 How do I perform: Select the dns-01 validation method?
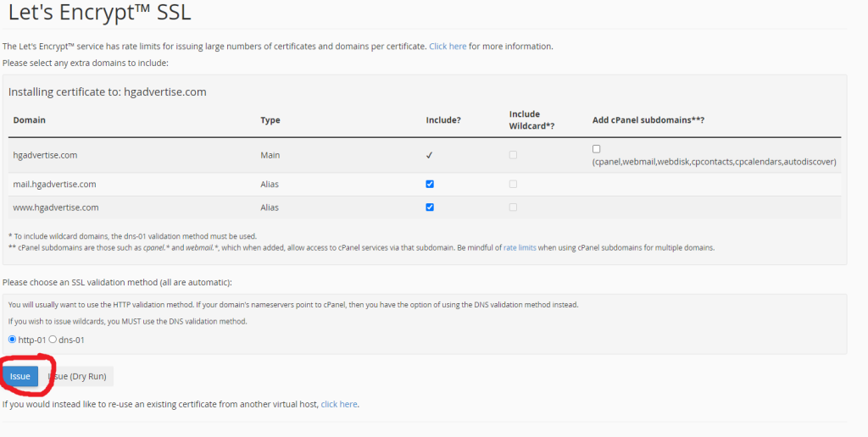click(x=53, y=340)
